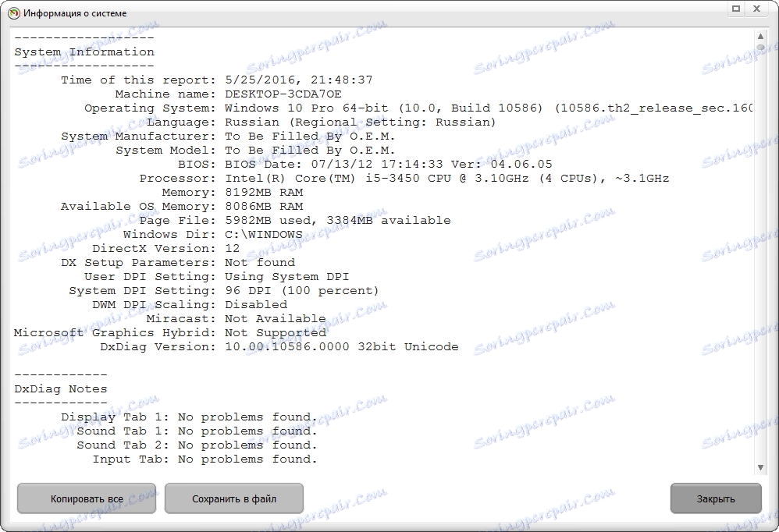Click Available OS Memory 8086MB RAM
This screenshot has width=779, height=532.
click(264, 207)
